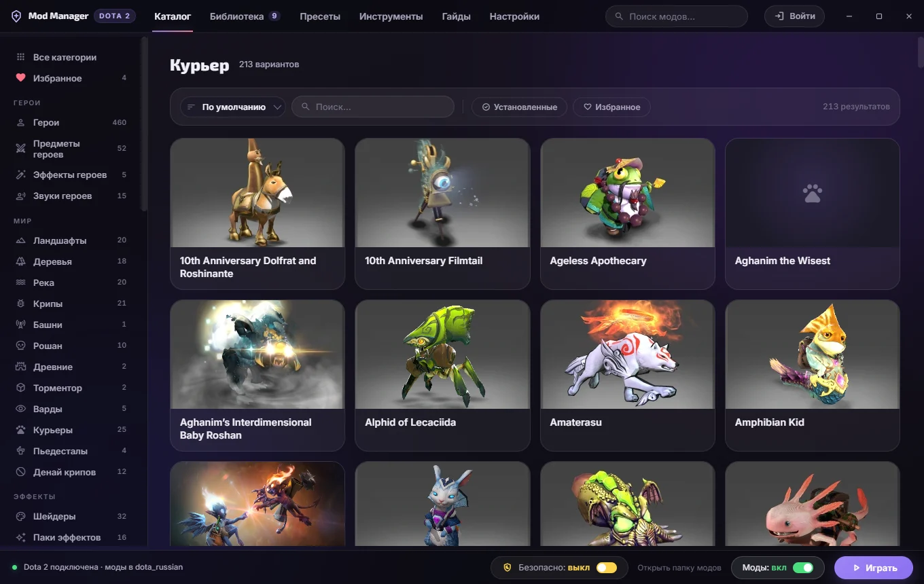Toggle the Моды вкл switch
The image size is (924, 584).
tap(803, 568)
